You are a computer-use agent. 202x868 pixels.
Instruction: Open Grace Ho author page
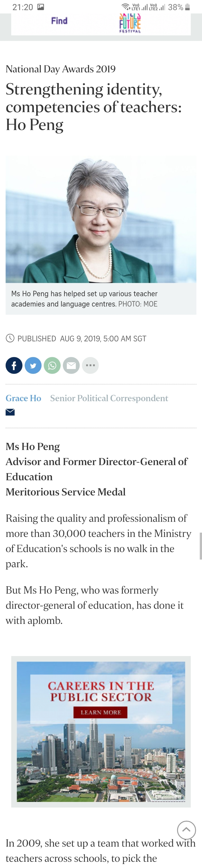pos(23,398)
